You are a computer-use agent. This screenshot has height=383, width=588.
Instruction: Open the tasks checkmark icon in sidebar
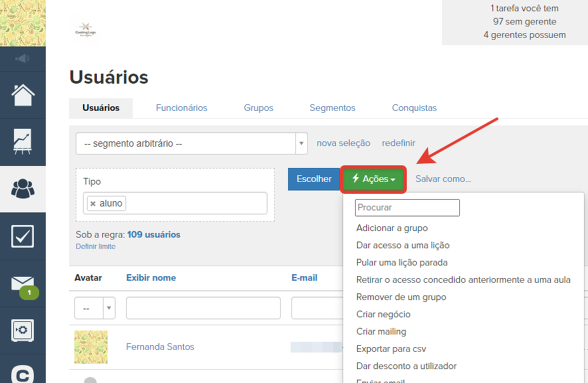click(23, 236)
